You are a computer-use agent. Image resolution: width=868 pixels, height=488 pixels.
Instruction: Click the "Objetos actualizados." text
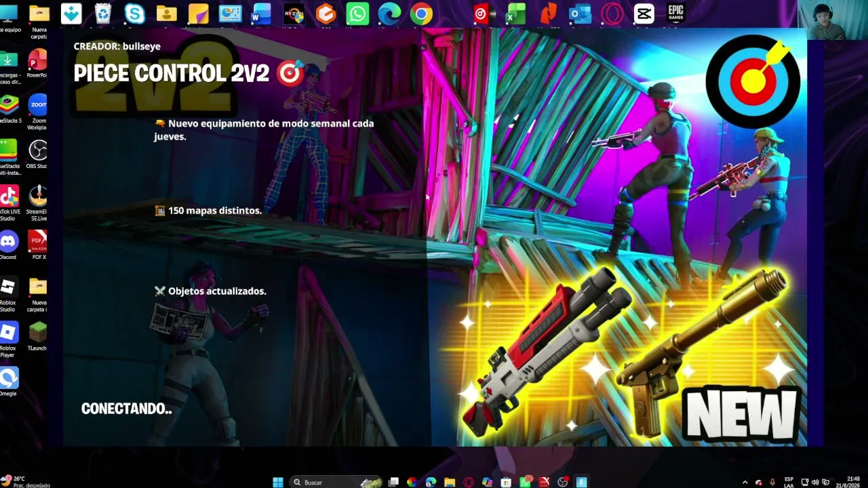217,291
